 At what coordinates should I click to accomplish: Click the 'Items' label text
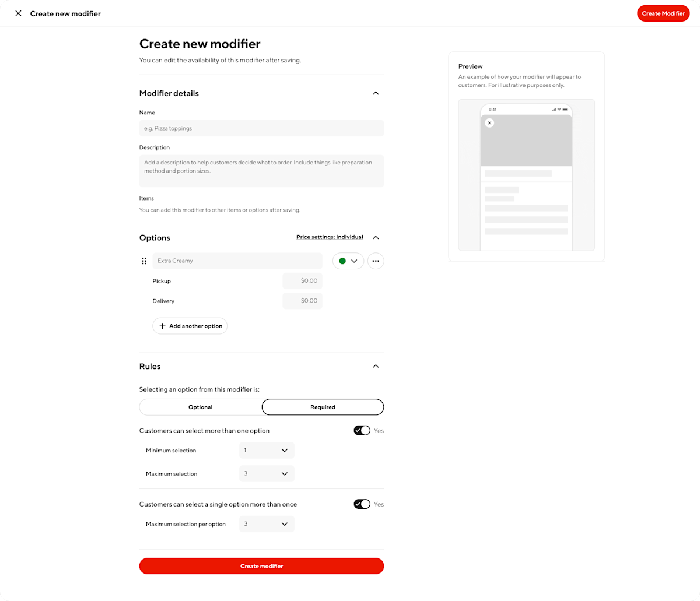coord(146,198)
